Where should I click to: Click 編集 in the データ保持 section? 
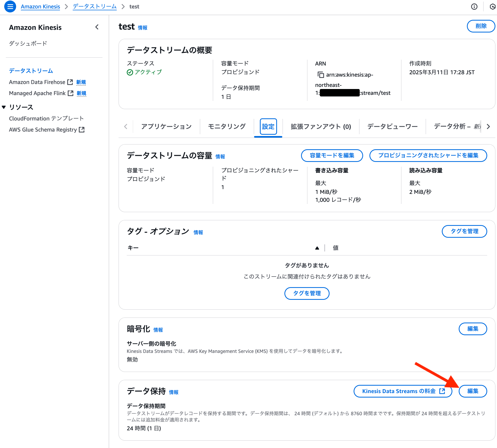pyautogui.click(x=473, y=391)
